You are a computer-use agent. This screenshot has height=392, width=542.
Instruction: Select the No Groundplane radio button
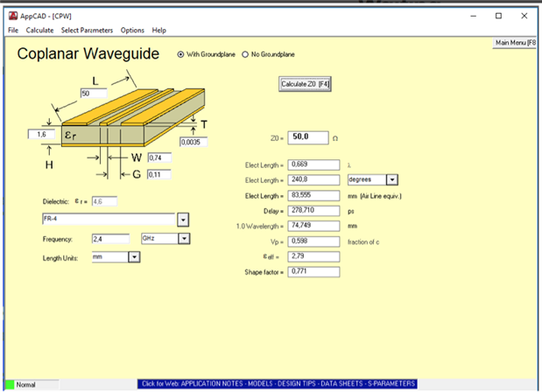click(x=245, y=54)
